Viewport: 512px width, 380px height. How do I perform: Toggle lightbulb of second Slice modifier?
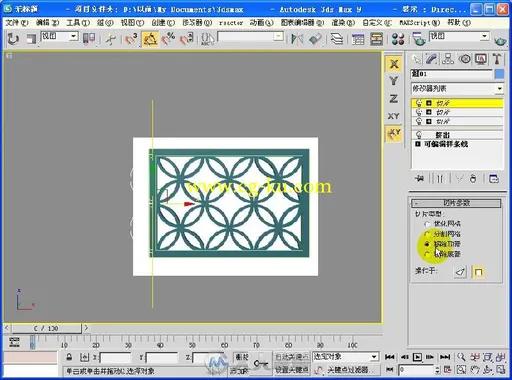click(419, 112)
